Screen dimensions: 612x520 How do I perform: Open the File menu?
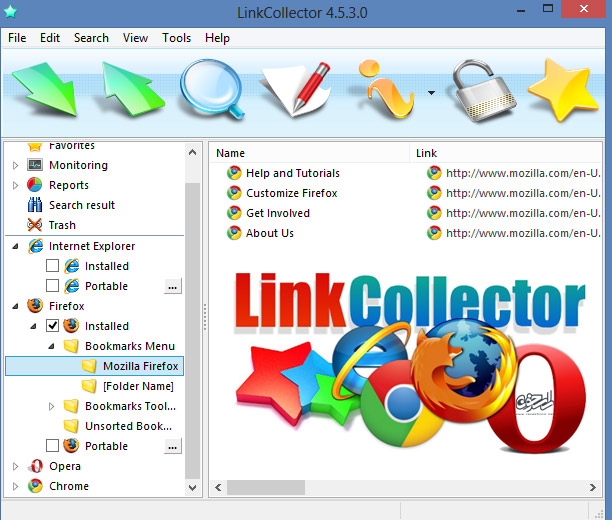[17, 38]
